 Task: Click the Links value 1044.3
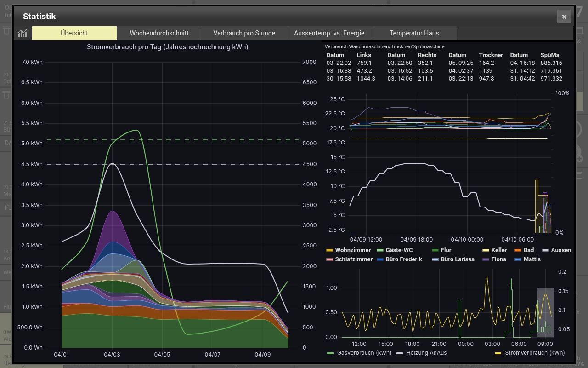[366, 79]
